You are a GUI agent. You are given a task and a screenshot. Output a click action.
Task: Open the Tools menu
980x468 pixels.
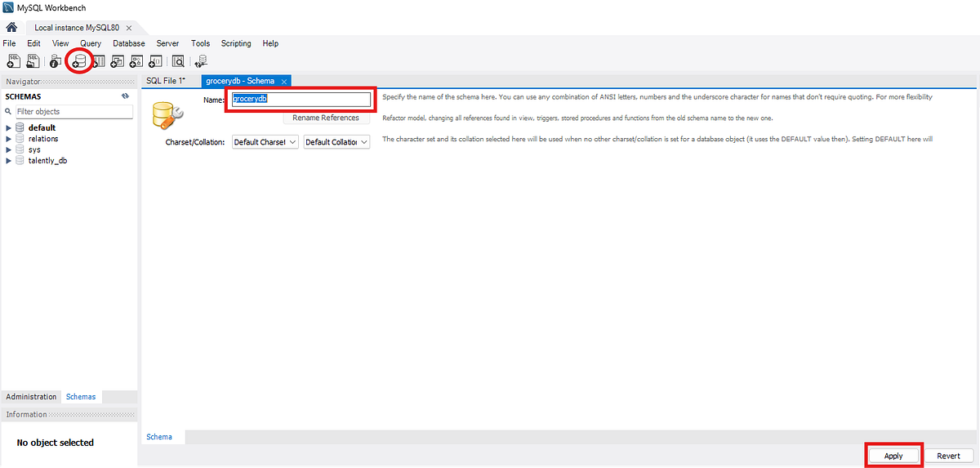[x=200, y=43]
